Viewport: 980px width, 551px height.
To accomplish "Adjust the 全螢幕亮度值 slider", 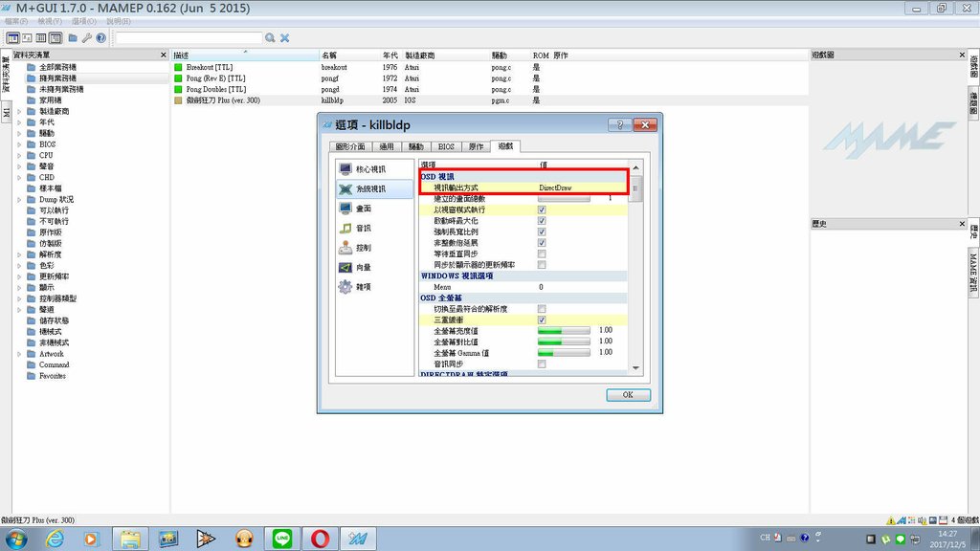I will point(564,330).
